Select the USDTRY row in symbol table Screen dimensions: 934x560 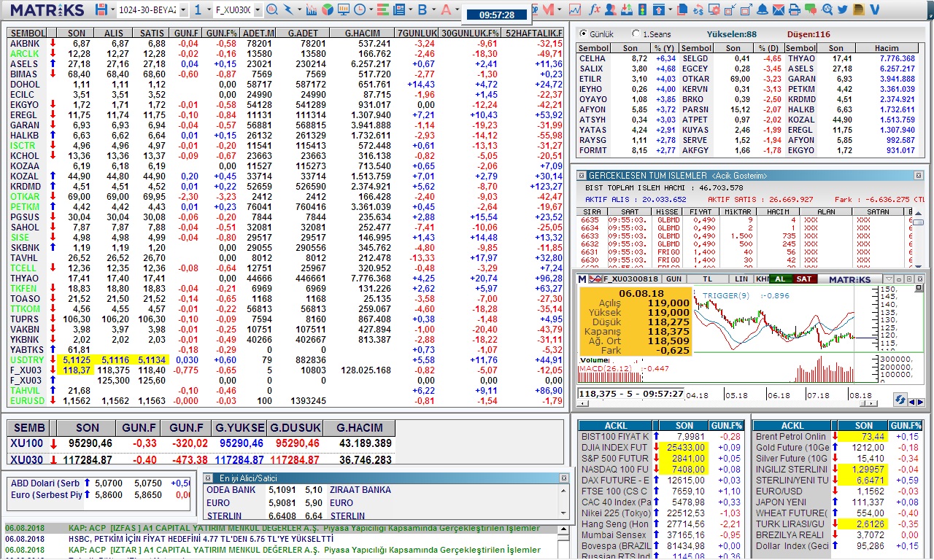coord(286,360)
